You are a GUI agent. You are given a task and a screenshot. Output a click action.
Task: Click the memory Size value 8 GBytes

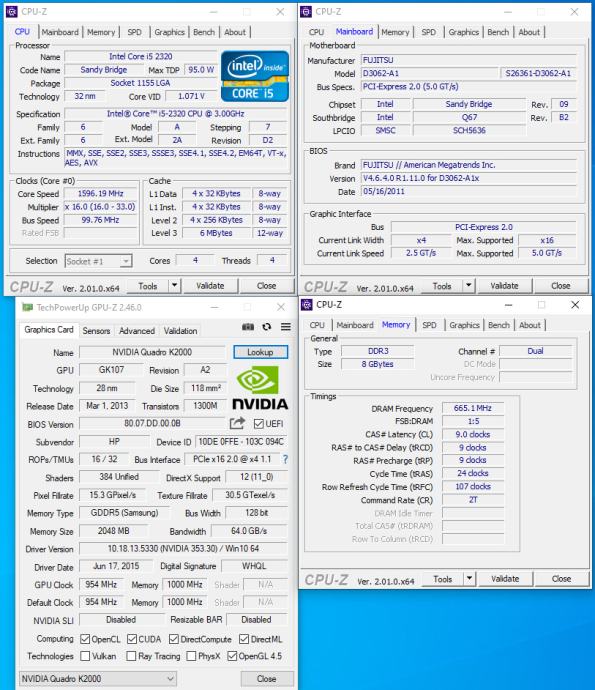coord(378,364)
